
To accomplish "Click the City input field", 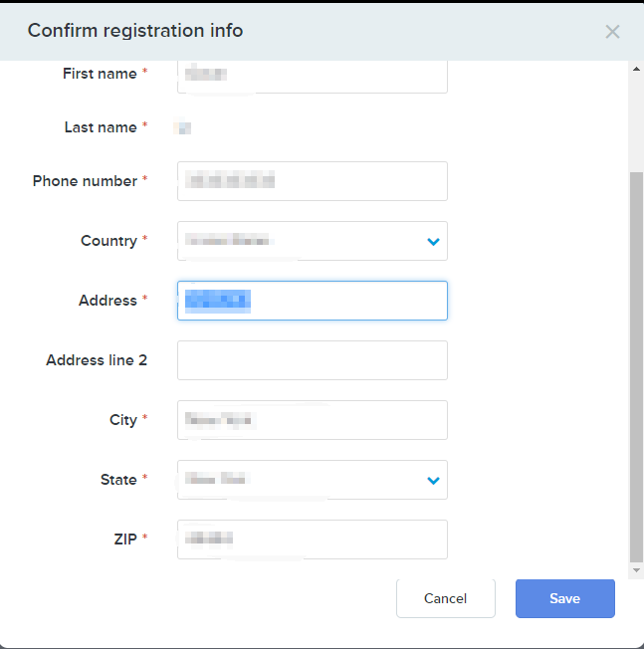I will coord(312,420).
